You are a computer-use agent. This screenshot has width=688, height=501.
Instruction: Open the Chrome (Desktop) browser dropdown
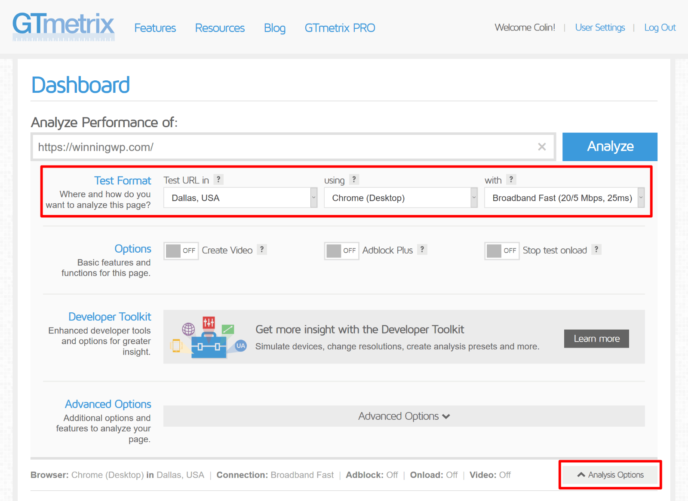pyautogui.click(x=401, y=198)
